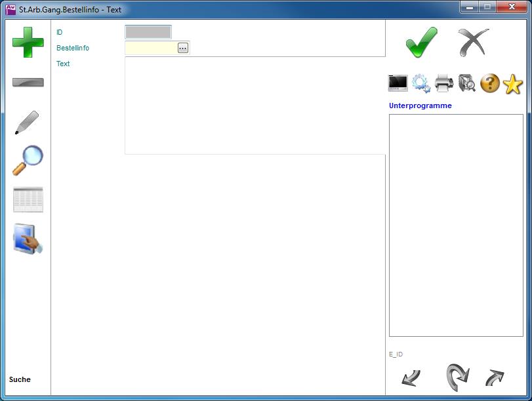Open settings via the blue gears icon
Image resolution: width=532 pixels, height=401 pixels.
421,83
